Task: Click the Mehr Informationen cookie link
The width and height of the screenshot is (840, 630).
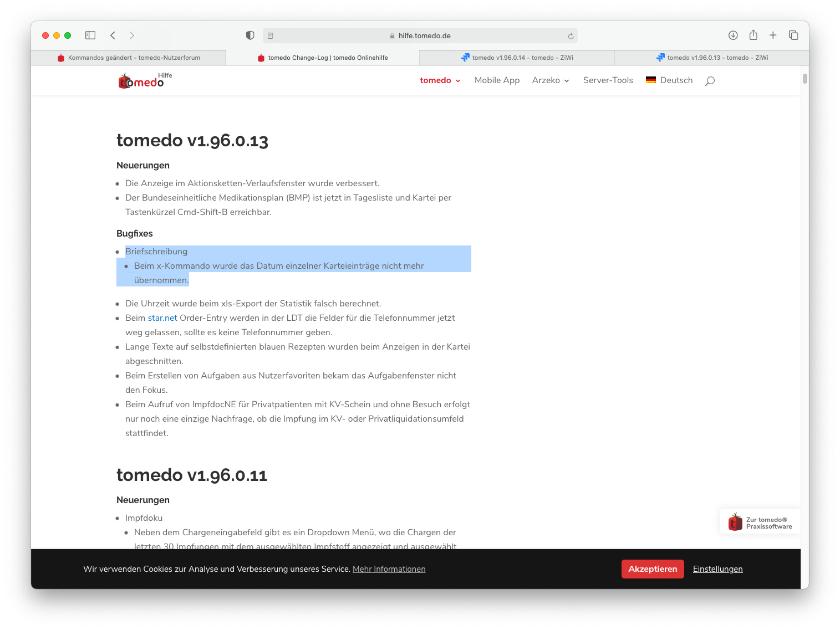Action: point(389,569)
